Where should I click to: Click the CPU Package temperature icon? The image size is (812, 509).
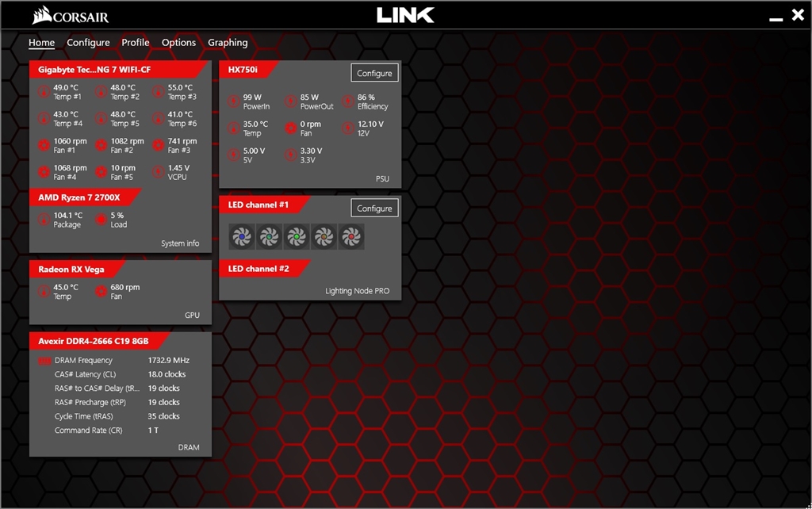(44, 220)
